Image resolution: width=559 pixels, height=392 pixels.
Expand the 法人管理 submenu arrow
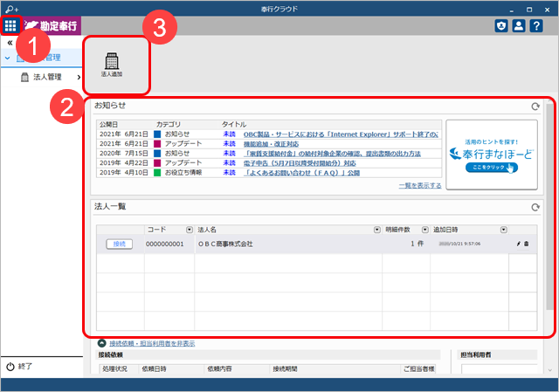click(x=79, y=77)
